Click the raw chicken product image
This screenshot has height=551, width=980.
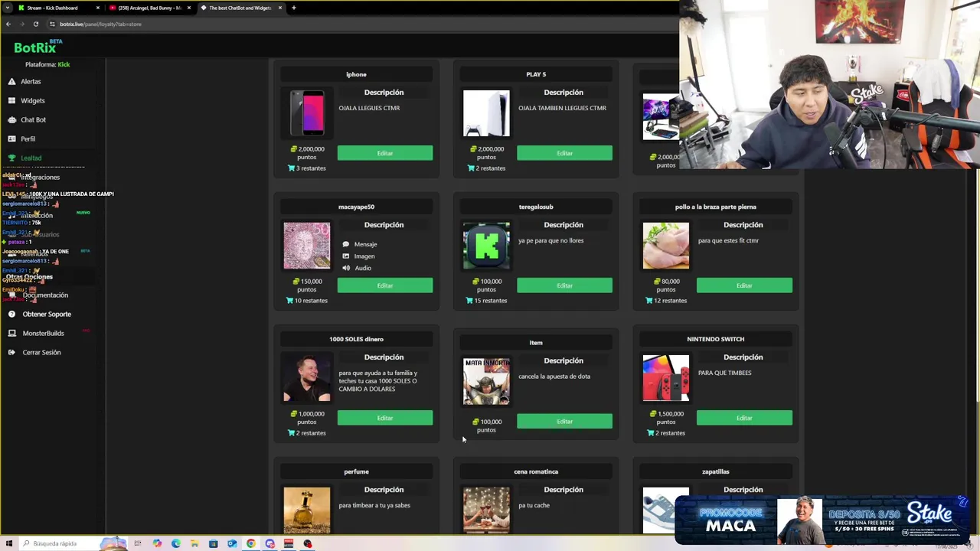[x=666, y=246]
